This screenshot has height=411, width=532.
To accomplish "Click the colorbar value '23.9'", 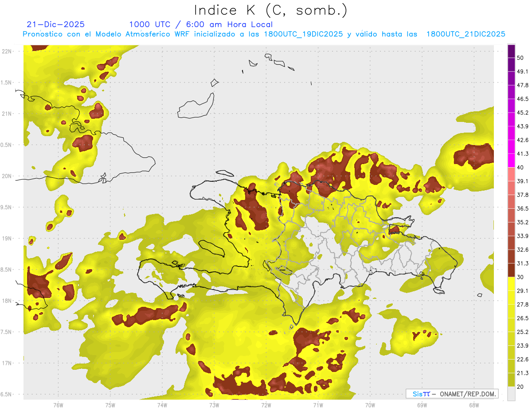I will pyautogui.click(x=523, y=346).
